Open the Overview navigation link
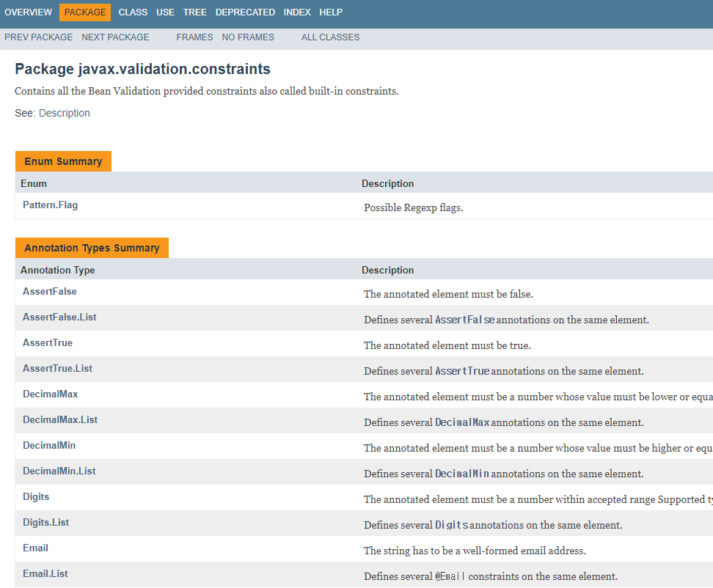Screen dimensions: 713x588 pyautogui.click(x=28, y=12)
